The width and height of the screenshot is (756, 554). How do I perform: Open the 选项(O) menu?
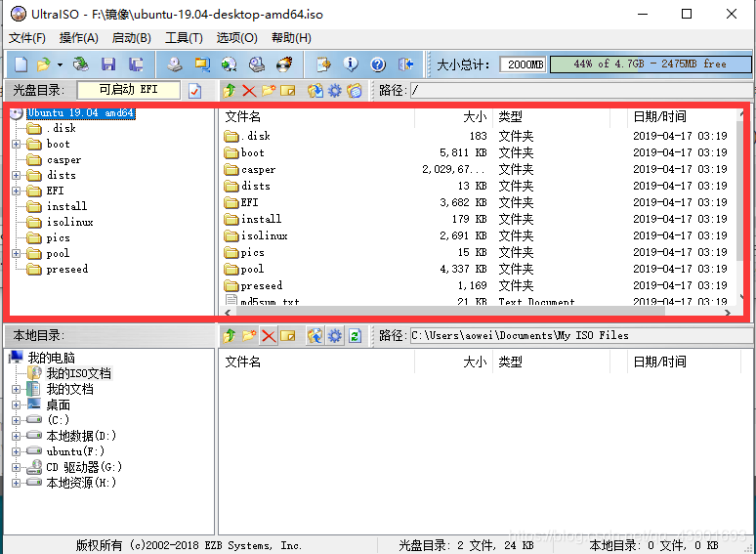pos(236,38)
